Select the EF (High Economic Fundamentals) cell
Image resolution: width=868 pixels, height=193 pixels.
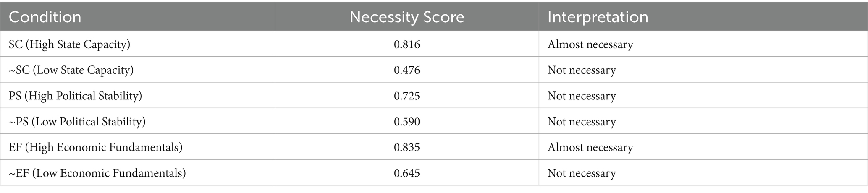95,147
